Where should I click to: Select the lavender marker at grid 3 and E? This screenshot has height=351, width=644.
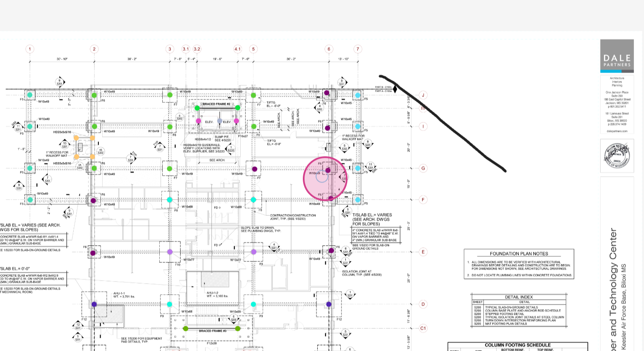pos(170,252)
